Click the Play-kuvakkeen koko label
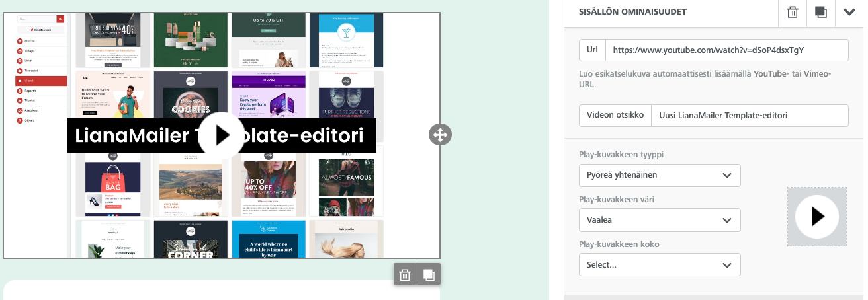This screenshot has height=300, width=868. pos(619,244)
